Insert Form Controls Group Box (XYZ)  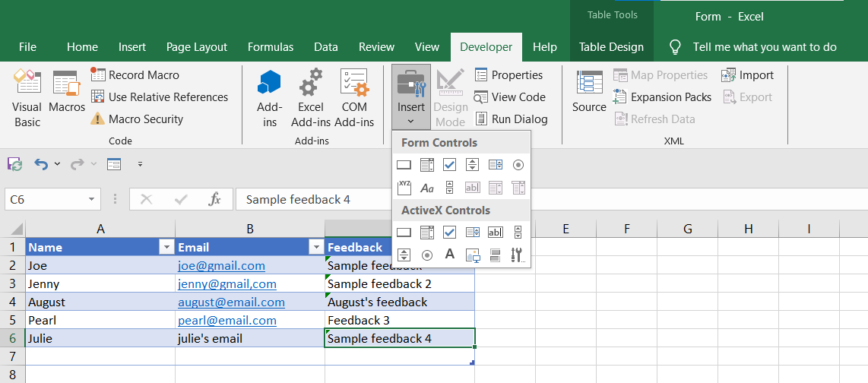[x=404, y=188]
